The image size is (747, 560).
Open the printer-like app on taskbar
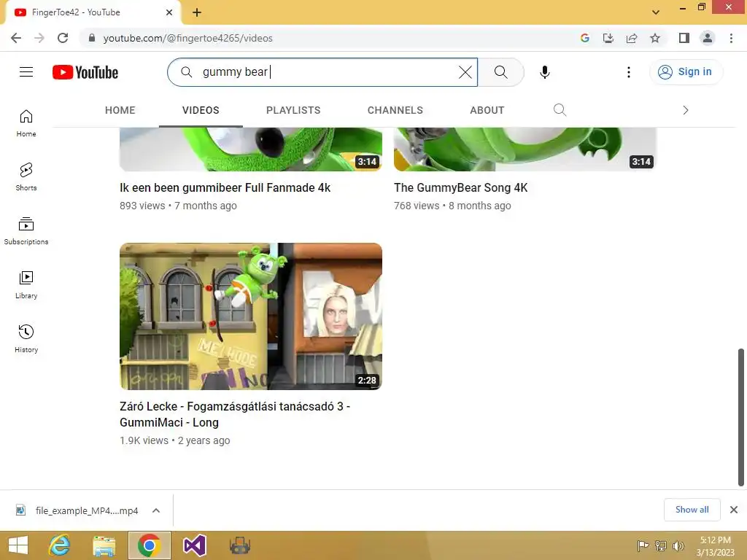239,545
